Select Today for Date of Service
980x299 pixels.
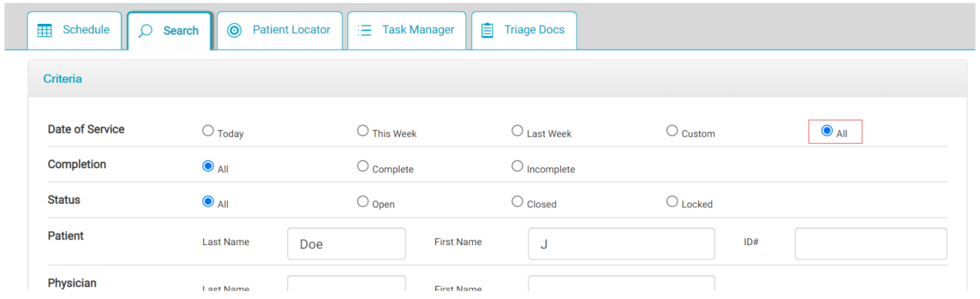(x=208, y=131)
